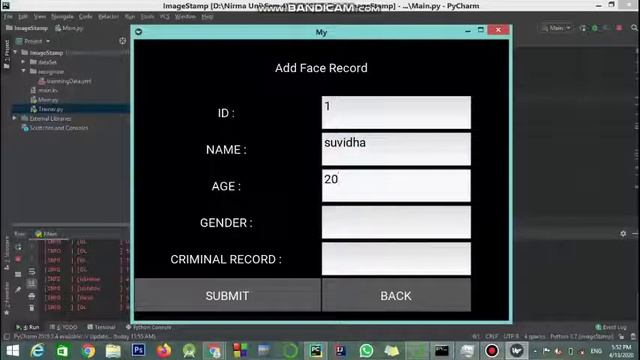Click Bandicam red record icon on taskbar
Image resolution: width=640 pixels, height=360 pixels.
pyautogui.click(x=492, y=351)
